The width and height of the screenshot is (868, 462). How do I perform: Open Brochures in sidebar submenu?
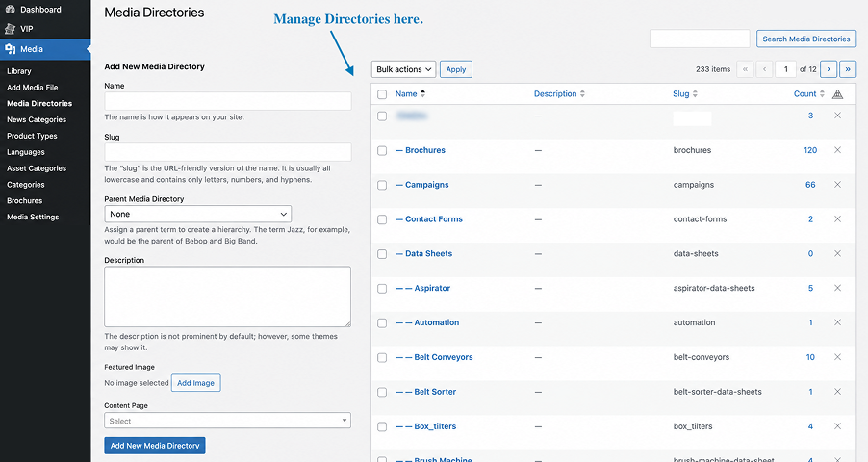24,200
